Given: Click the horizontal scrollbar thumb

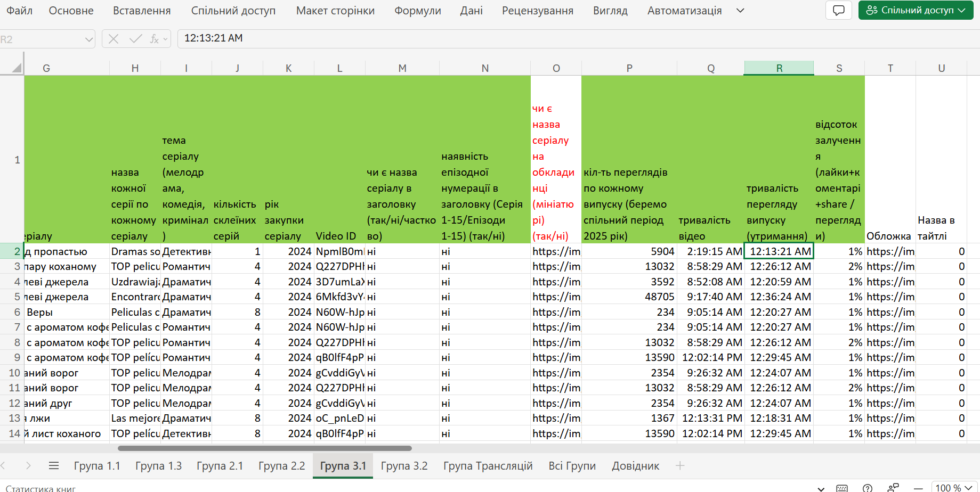Looking at the screenshot, I should 265,448.
